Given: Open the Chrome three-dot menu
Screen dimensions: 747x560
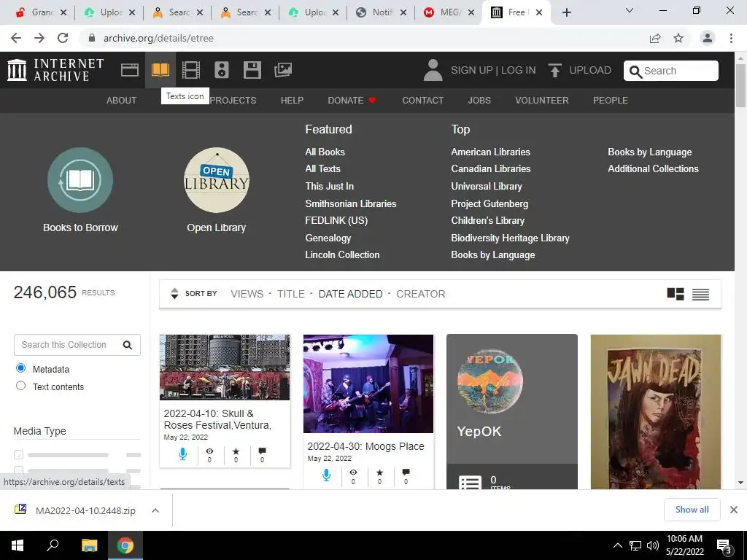Looking at the screenshot, I should (x=731, y=38).
